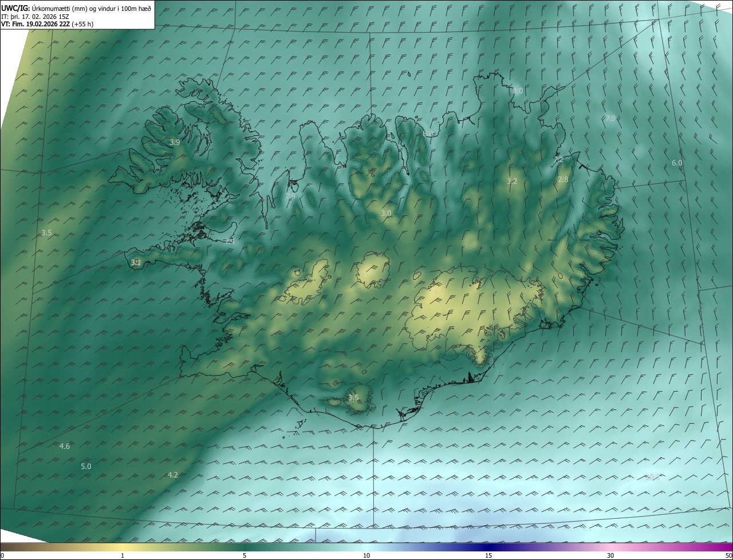
Task: Click the 5.0 value on the map
Action: (x=86, y=467)
